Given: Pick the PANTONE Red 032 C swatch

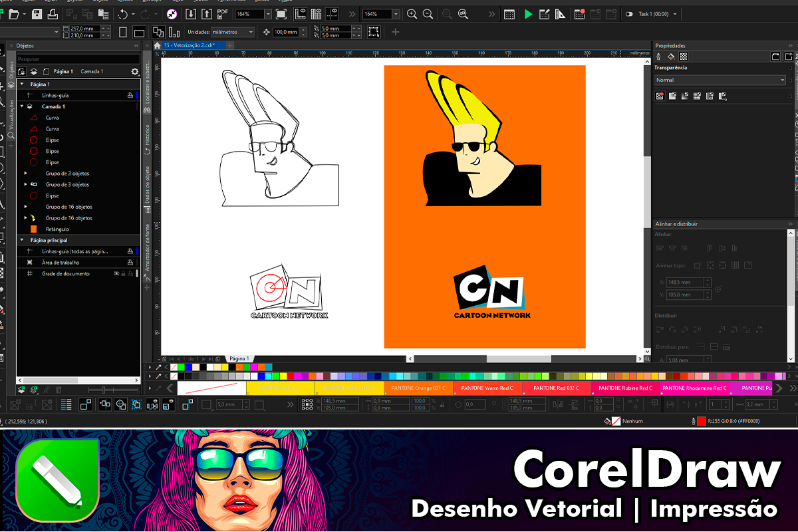Looking at the screenshot, I should coord(557,388).
